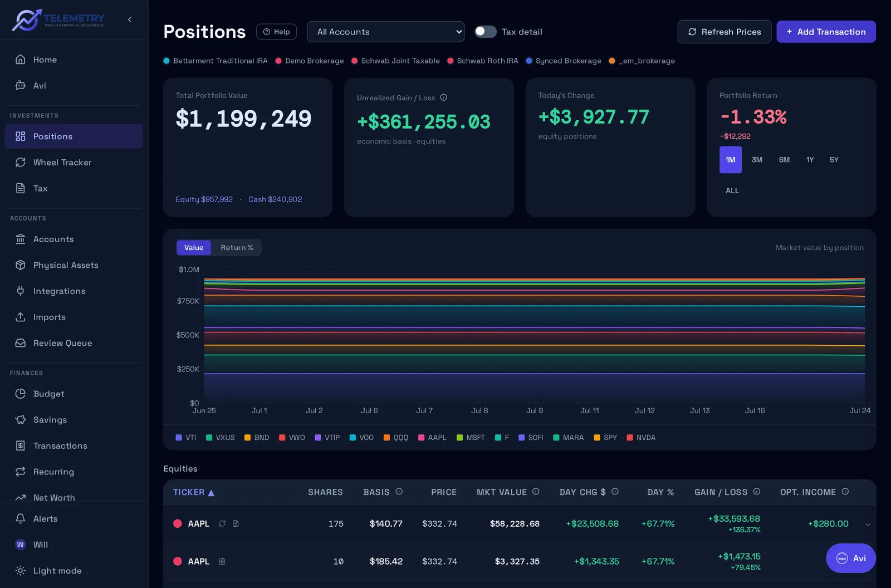The height and width of the screenshot is (588, 891).
Task: Click the Demo Brokerage account legend
Action: (x=310, y=61)
